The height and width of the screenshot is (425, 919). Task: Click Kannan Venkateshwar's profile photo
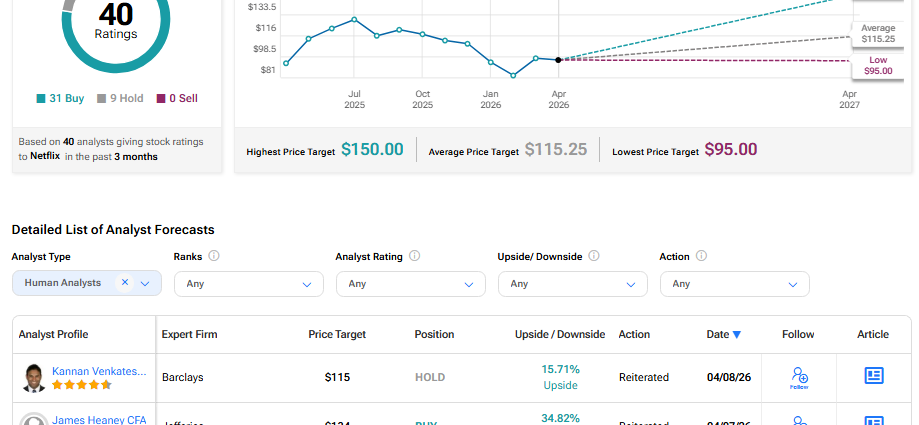(x=35, y=377)
